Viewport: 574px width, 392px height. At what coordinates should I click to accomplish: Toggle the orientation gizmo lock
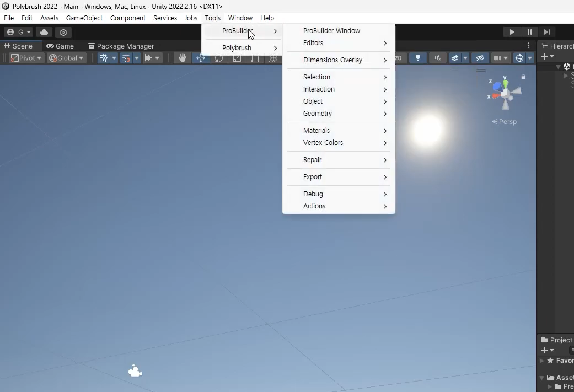click(x=523, y=77)
